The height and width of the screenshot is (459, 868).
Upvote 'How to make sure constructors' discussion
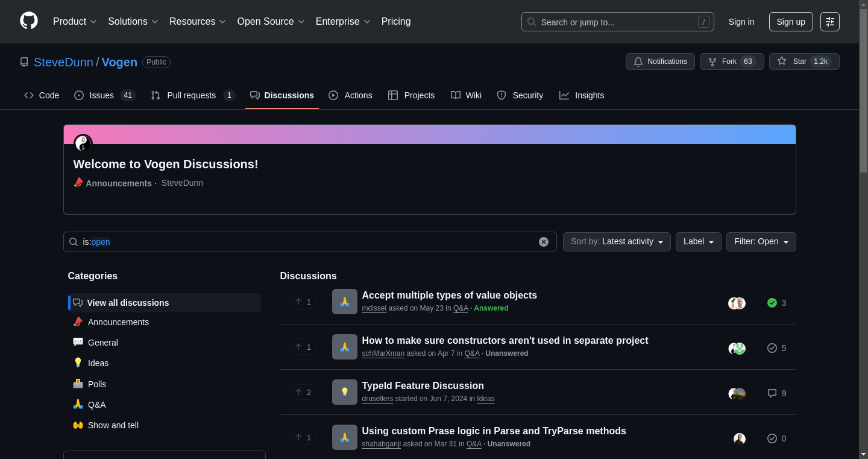[303, 347]
